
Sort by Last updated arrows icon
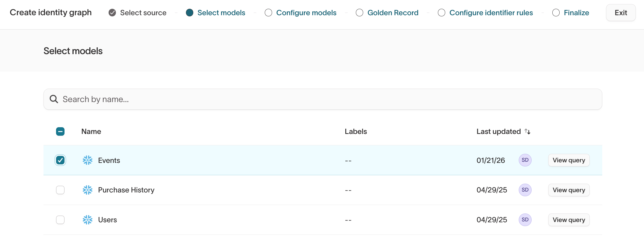point(527,132)
